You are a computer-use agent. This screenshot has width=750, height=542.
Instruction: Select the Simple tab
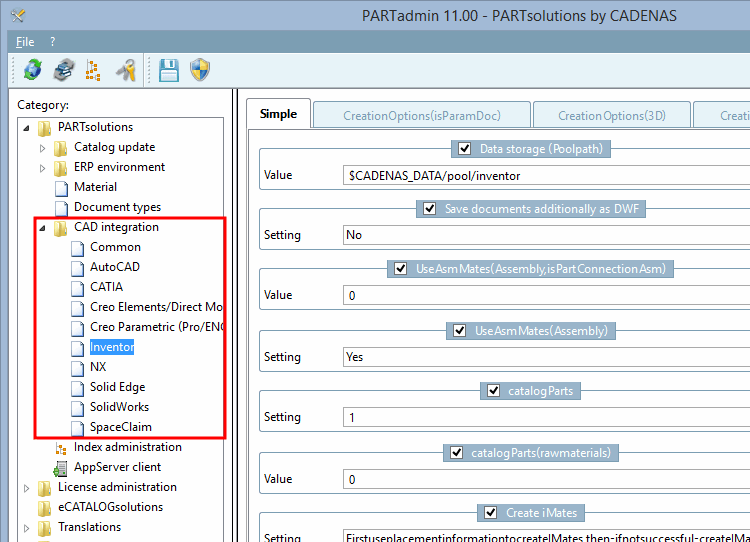click(x=278, y=114)
